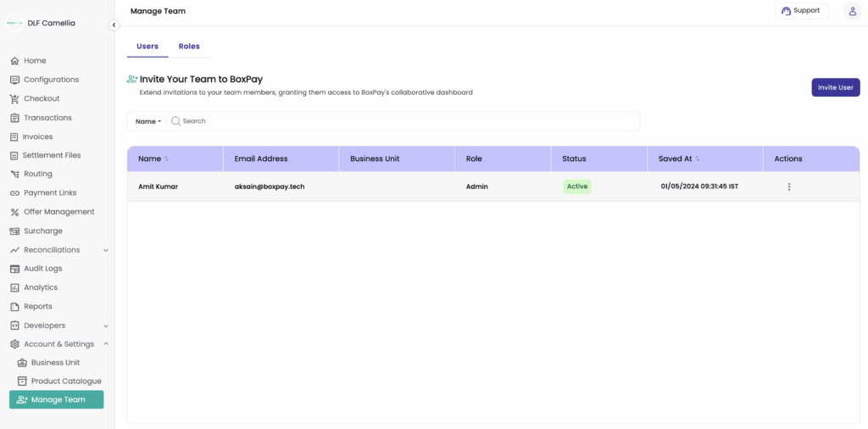Click the Home icon in the sidebar
The image size is (868, 429).
tap(15, 61)
